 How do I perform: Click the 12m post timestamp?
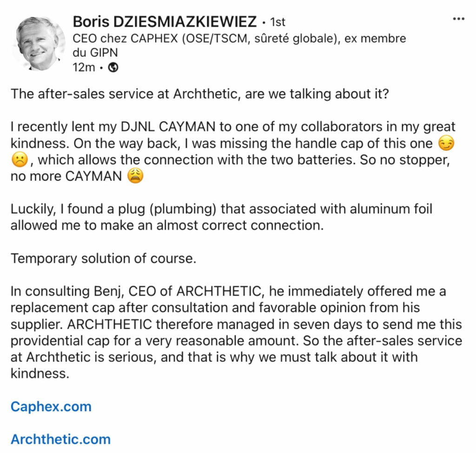point(84,67)
